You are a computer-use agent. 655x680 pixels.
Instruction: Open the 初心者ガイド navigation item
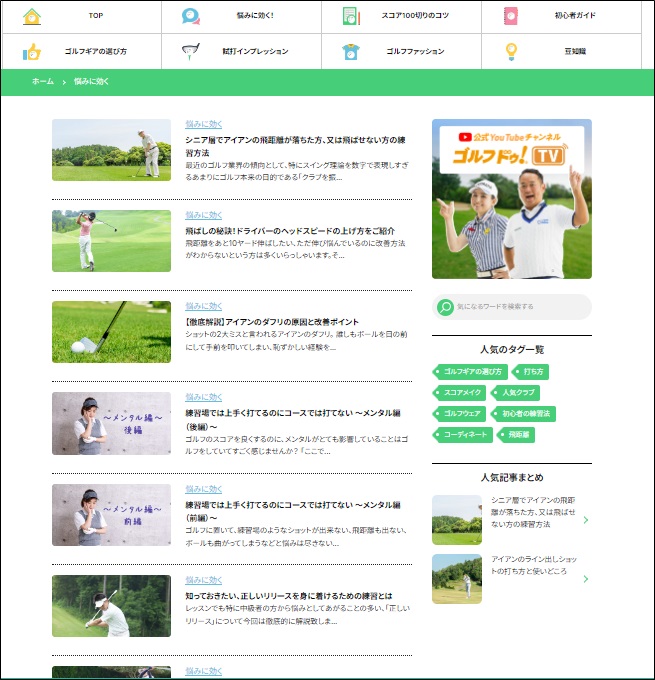561,16
